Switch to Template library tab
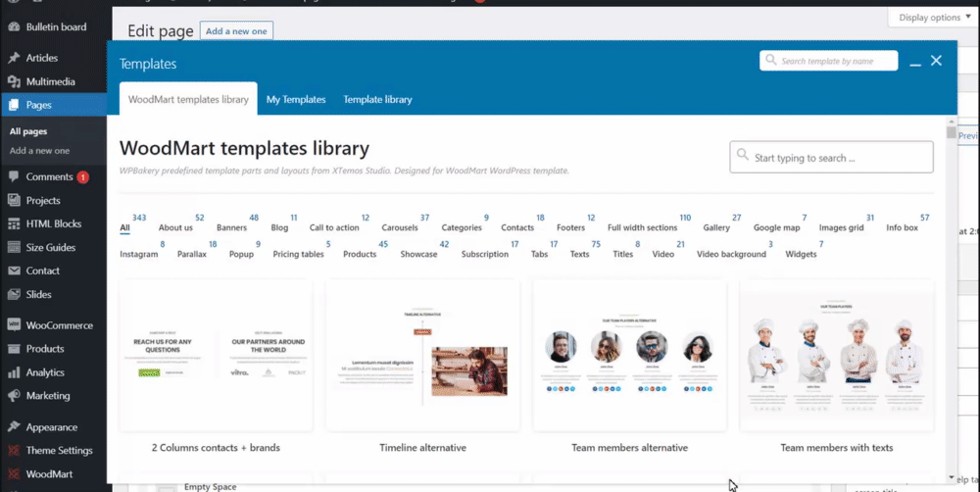Image resolution: width=980 pixels, height=492 pixels. point(377,99)
